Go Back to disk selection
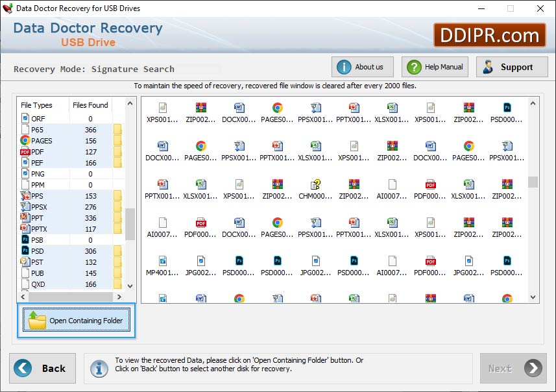The height and width of the screenshot is (392, 556). pos(43,368)
